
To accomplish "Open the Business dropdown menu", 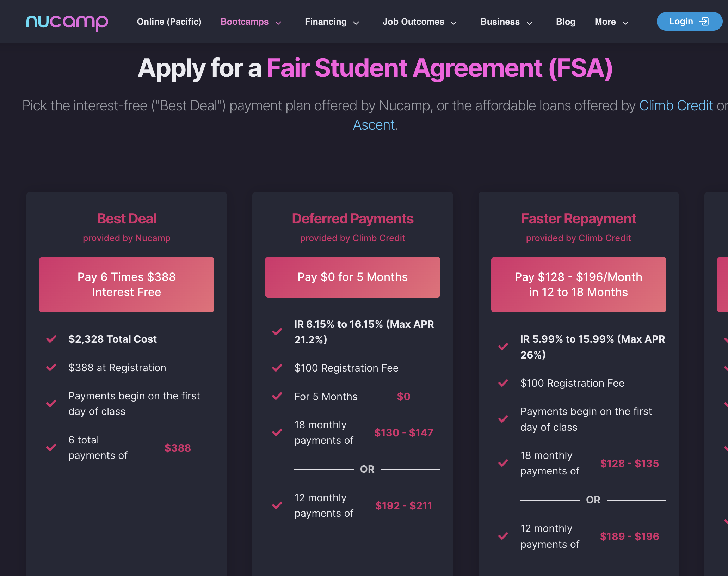I will pyautogui.click(x=506, y=22).
